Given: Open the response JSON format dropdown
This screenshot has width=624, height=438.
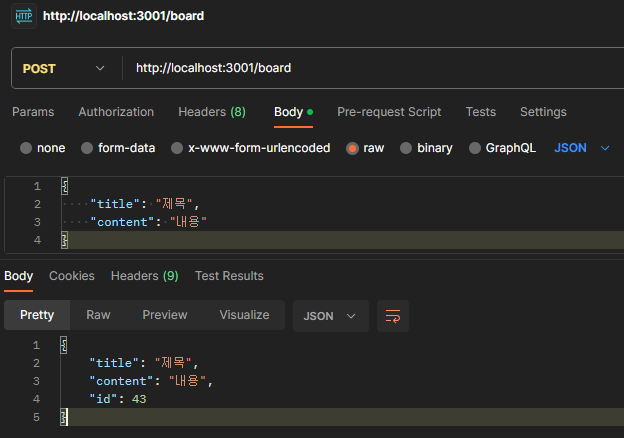Looking at the screenshot, I should point(331,316).
